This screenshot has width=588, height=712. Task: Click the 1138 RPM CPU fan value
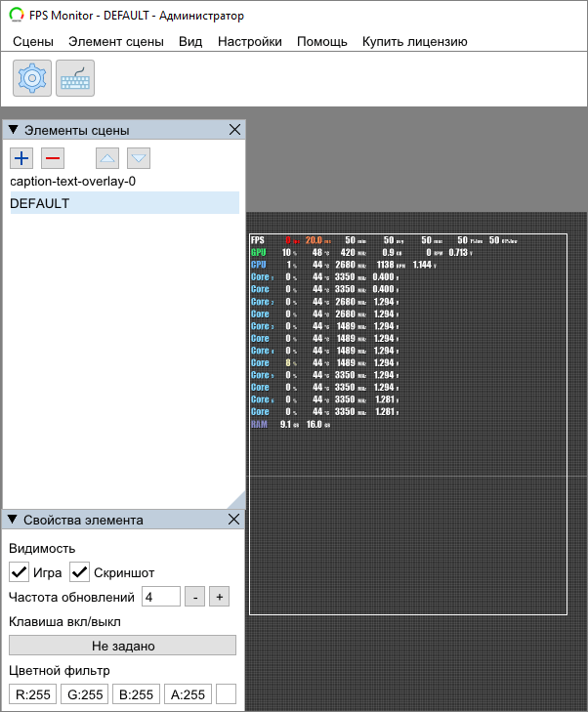pos(386,265)
